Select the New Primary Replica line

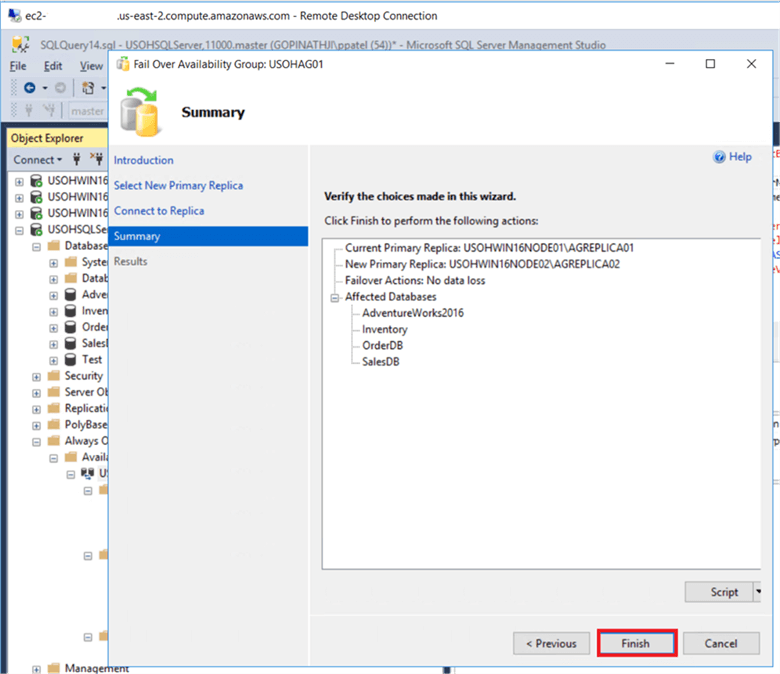pyautogui.click(x=482, y=264)
